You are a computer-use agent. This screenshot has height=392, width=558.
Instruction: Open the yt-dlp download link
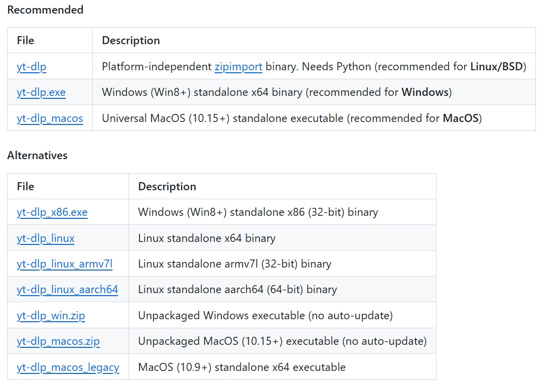(x=31, y=67)
